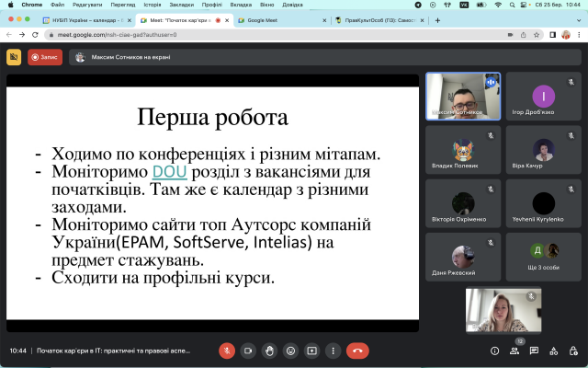Show the participants people panel
This screenshot has width=588, height=368.
click(x=516, y=351)
